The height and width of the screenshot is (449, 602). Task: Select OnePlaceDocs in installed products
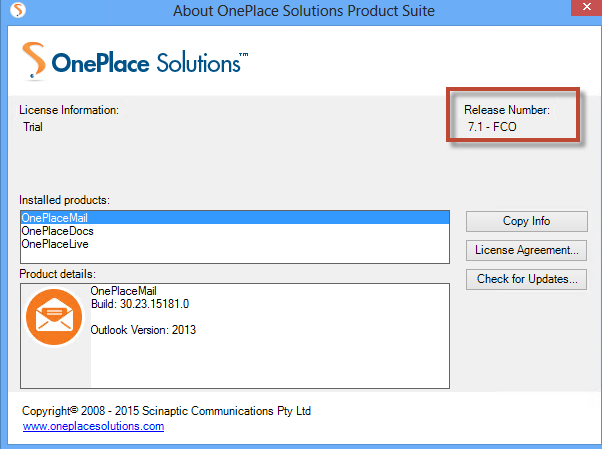[x=235, y=231]
